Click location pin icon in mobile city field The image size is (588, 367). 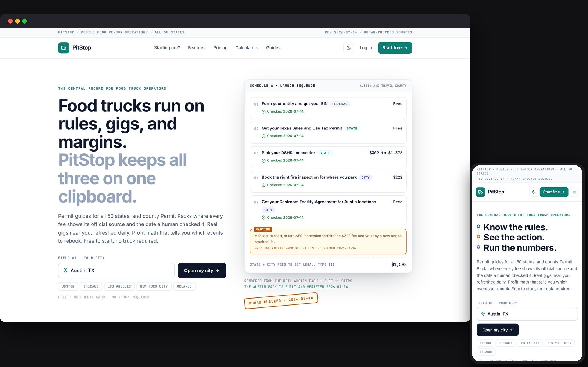tap(483, 314)
